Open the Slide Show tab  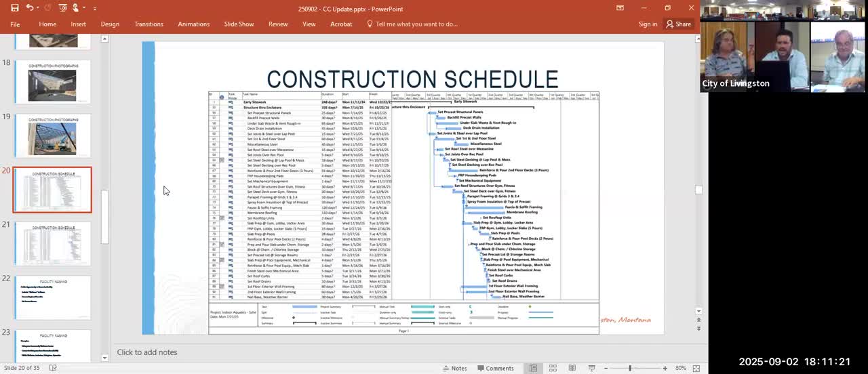(x=239, y=24)
